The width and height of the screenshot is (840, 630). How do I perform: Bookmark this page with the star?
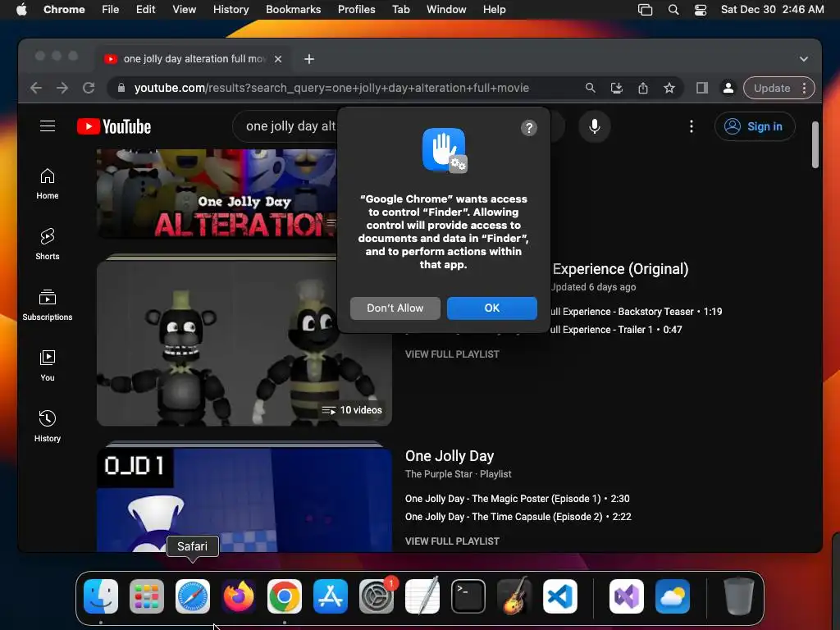click(669, 88)
